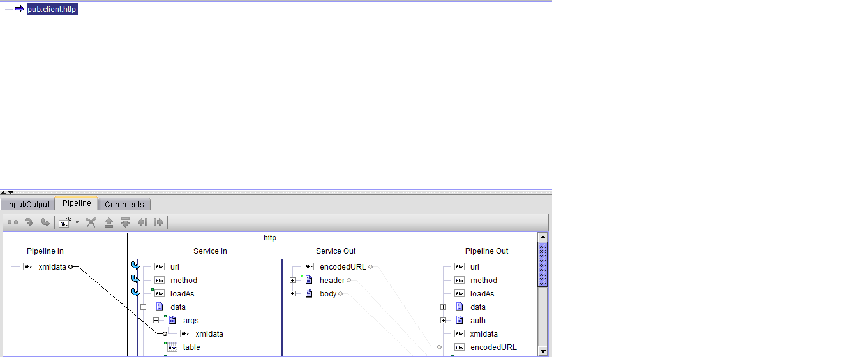Click the up triangle on the pane splitter
This screenshot has width=868, height=357.
[x=3, y=192]
